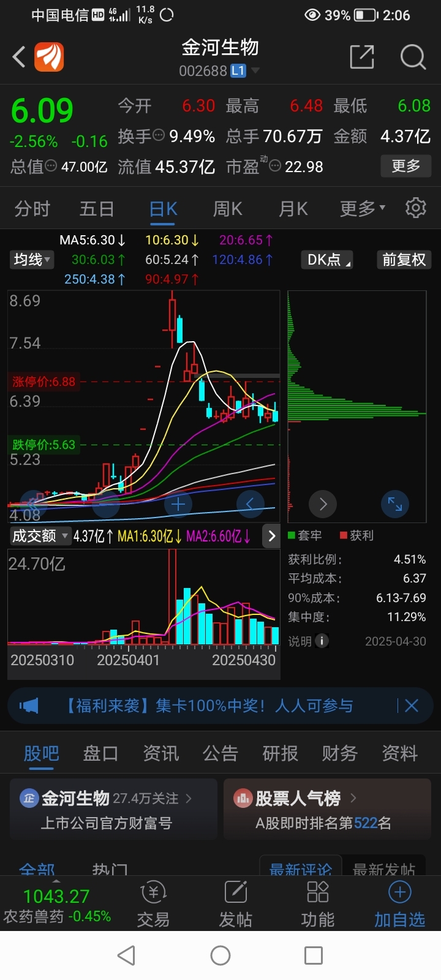The width and height of the screenshot is (441, 980).
Task: Tap the plus zoom-in chart button
Action: [x=178, y=504]
